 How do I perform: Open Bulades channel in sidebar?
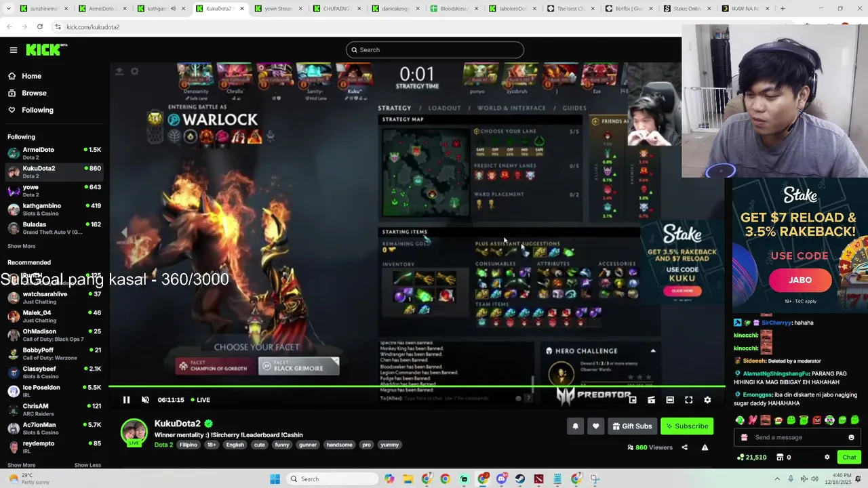click(54, 228)
